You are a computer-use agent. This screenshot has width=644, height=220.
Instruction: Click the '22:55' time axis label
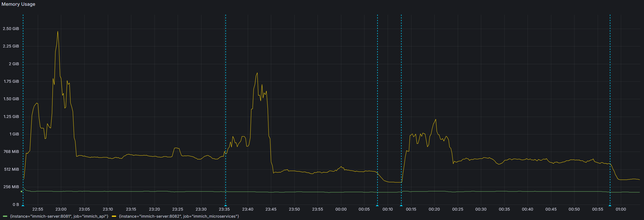pos(38,209)
